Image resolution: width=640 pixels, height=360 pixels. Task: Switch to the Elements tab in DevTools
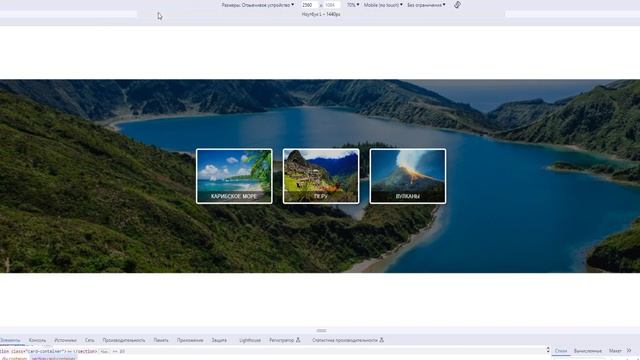(x=10, y=340)
